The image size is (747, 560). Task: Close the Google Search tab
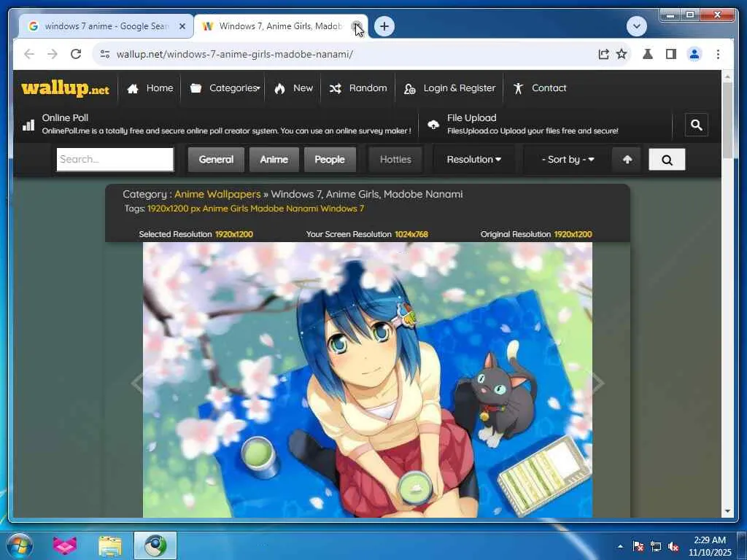pos(182,26)
